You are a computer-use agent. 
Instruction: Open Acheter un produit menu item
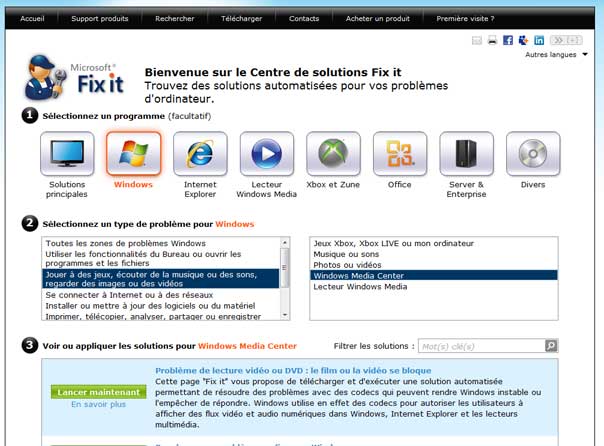pyautogui.click(x=378, y=18)
